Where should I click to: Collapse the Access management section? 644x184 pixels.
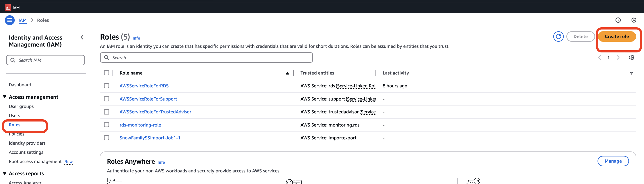pyautogui.click(x=5, y=97)
